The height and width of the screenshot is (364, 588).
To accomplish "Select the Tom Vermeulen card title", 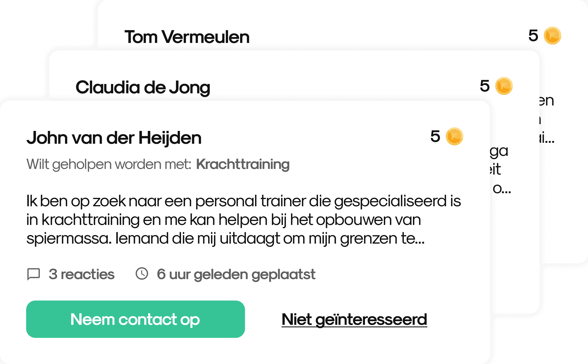I will coord(187,37).
